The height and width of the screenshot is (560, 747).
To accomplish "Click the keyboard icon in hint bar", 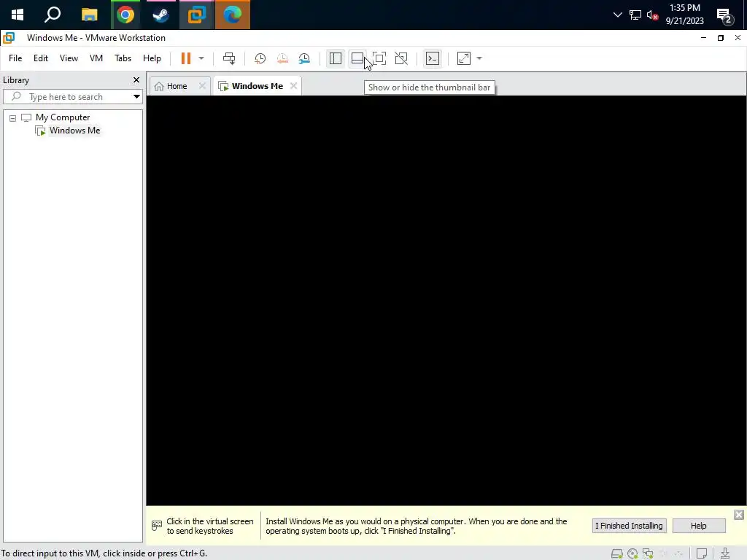I will click(157, 526).
